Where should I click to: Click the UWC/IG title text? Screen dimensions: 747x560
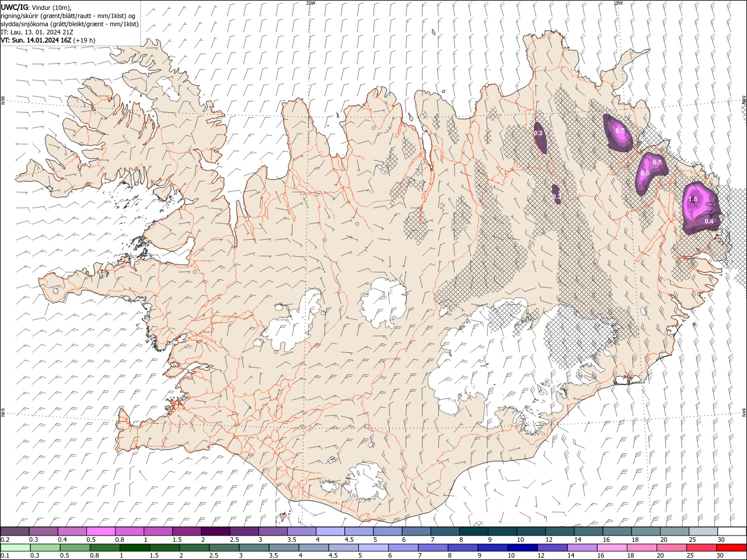coord(15,7)
